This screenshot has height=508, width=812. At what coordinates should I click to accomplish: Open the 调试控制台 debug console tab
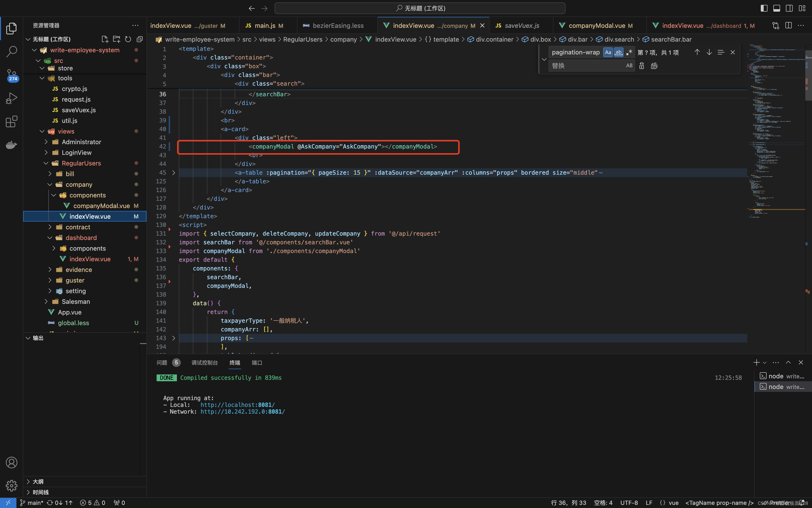tap(205, 363)
